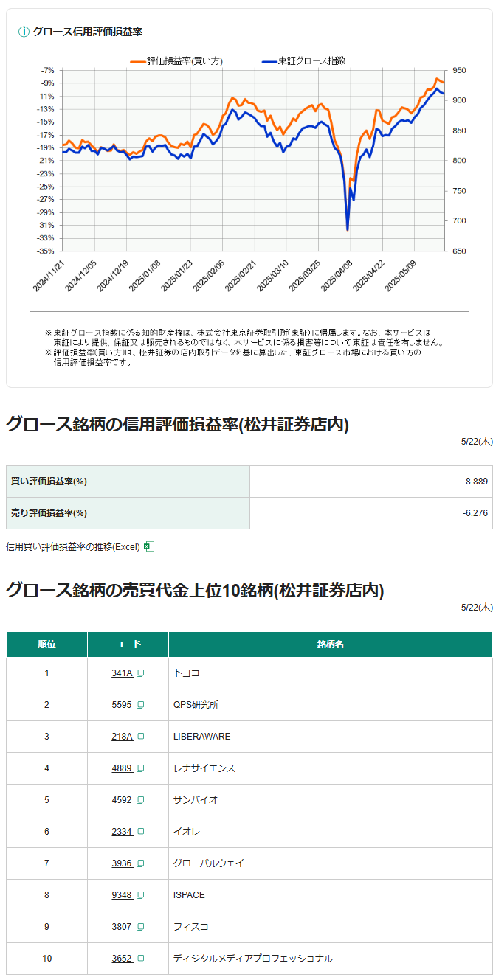Click the chart line's sharp April 2025 low
The height and width of the screenshot is (980, 493).
tap(348, 229)
